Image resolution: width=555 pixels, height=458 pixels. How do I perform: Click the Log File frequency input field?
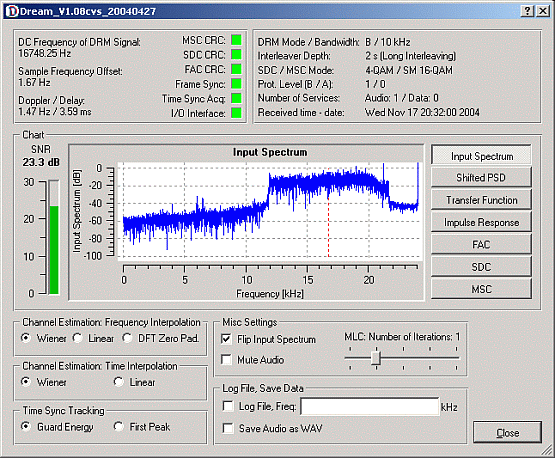pyautogui.click(x=370, y=407)
